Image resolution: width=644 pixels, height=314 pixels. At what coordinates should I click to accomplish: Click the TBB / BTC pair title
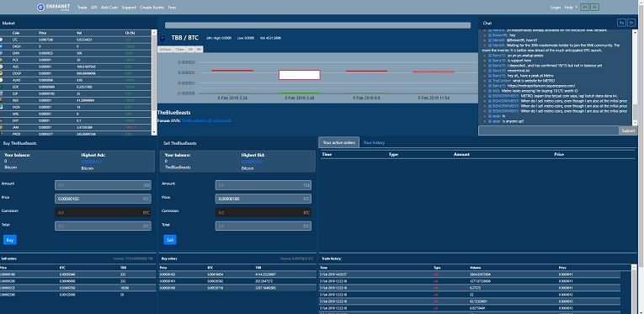click(x=185, y=38)
